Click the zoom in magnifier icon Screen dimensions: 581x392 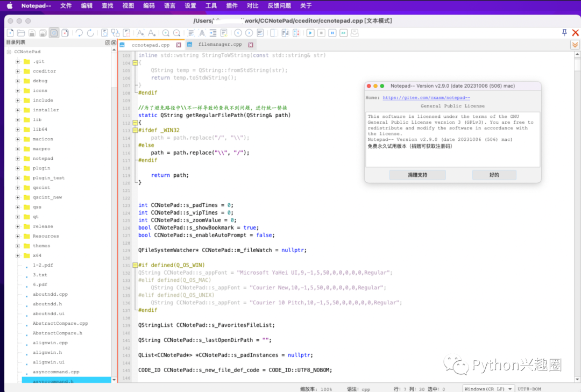[166, 33]
